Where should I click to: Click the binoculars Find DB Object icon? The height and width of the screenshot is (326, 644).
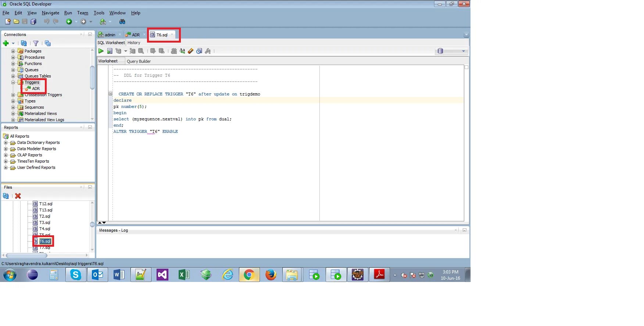point(122,22)
